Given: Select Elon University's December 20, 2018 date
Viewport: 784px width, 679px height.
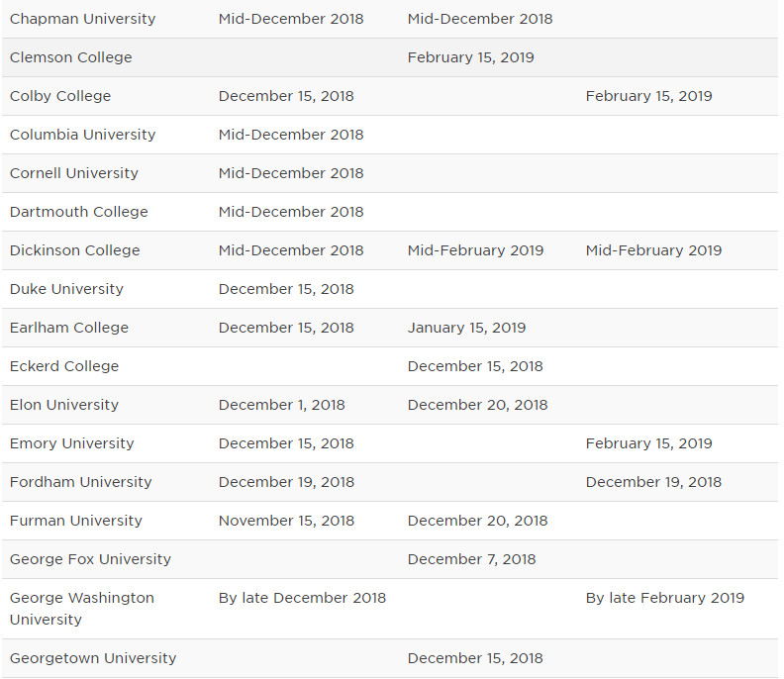Looking at the screenshot, I should coord(477,405).
